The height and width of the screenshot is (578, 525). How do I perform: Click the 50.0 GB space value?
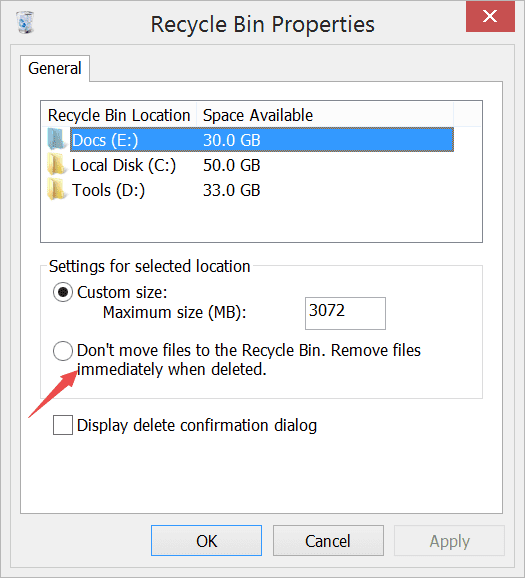click(x=232, y=165)
